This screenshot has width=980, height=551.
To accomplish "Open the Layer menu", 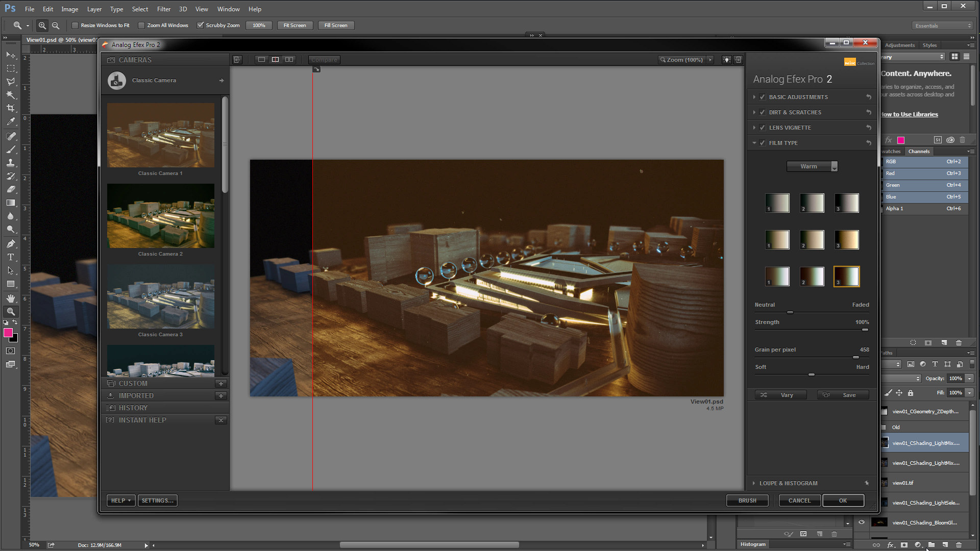I will point(94,9).
